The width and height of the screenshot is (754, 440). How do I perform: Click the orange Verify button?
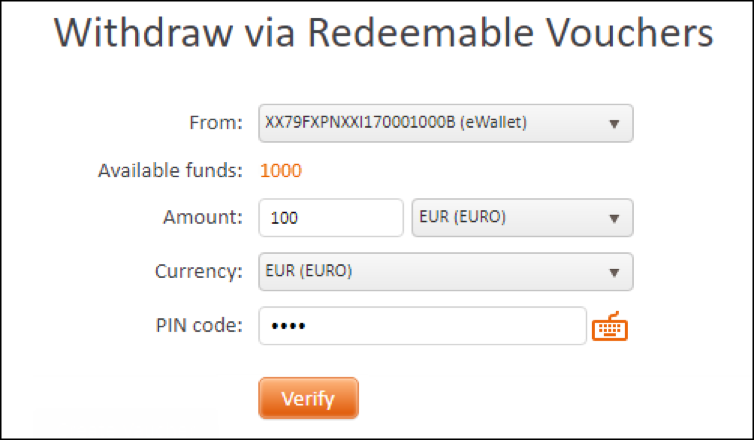pyautogui.click(x=308, y=398)
